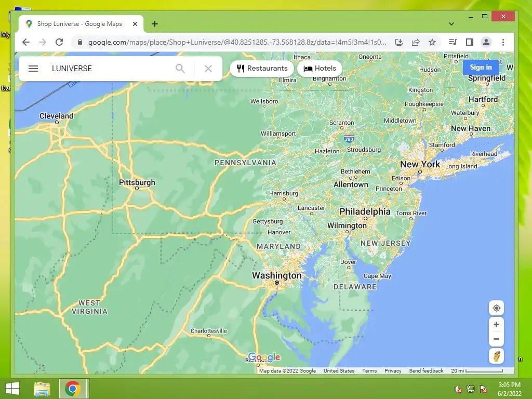This screenshot has height=399, width=532.
Task: Click the Google logo on the map
Action: 264,357
